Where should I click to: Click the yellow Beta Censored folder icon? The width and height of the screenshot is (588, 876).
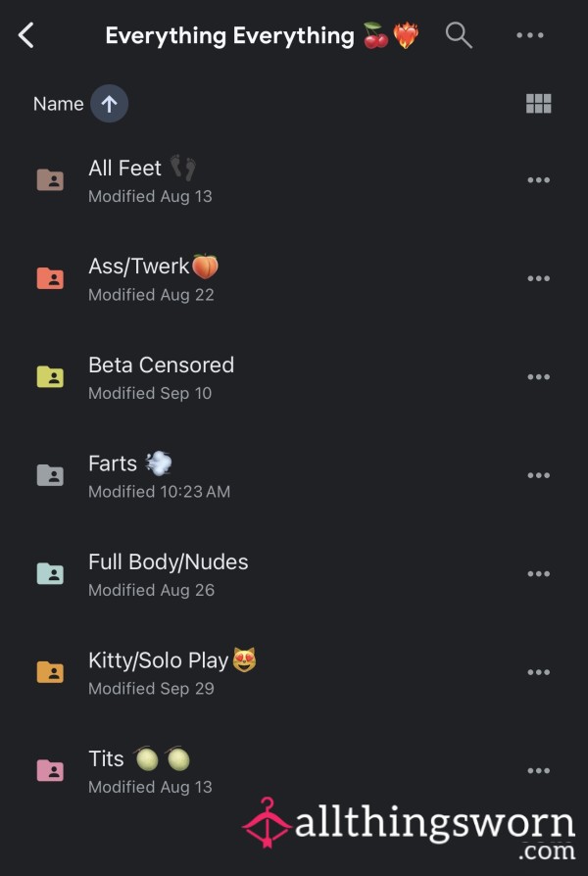[x=50, y=376]
